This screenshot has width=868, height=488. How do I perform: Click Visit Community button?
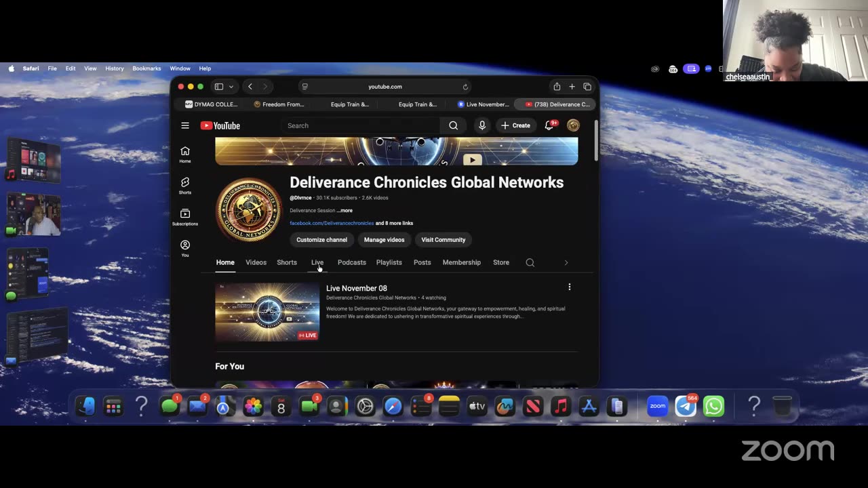443,240
